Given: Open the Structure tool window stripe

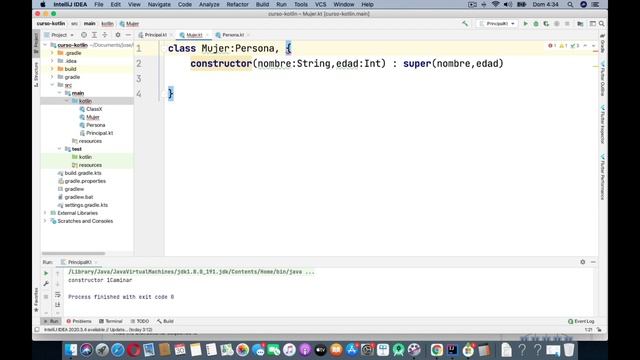Looking at the screenshot, I should point(36,75).
